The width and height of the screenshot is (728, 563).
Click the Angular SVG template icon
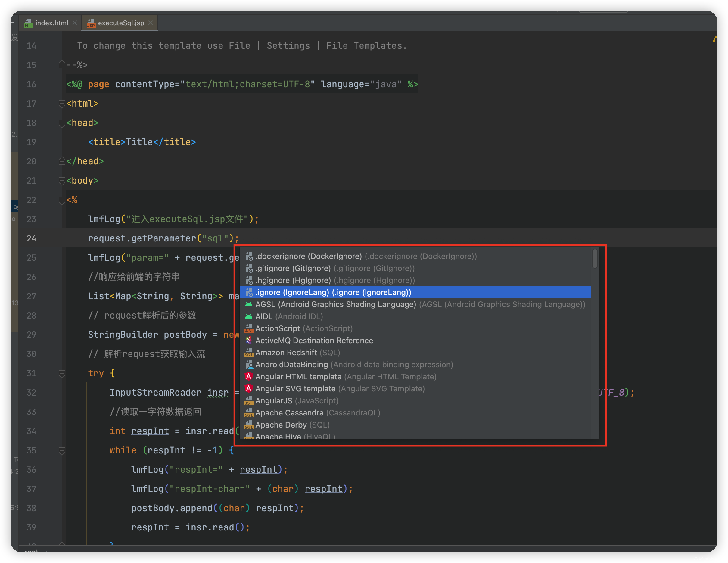pos(249,388)
